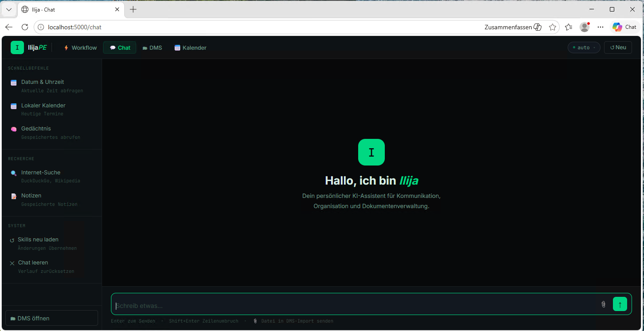
Task: Open Lokaler Kalender quick command
Action: coord(52,110)
